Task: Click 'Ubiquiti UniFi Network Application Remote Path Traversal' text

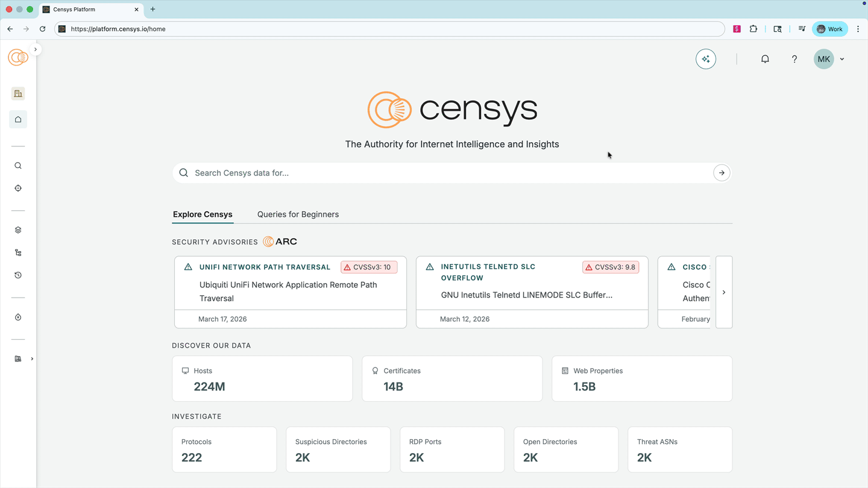Action: click(288, 292)
